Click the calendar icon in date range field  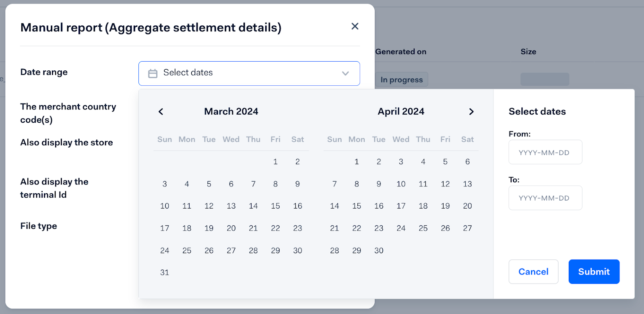tap(153, 73)
